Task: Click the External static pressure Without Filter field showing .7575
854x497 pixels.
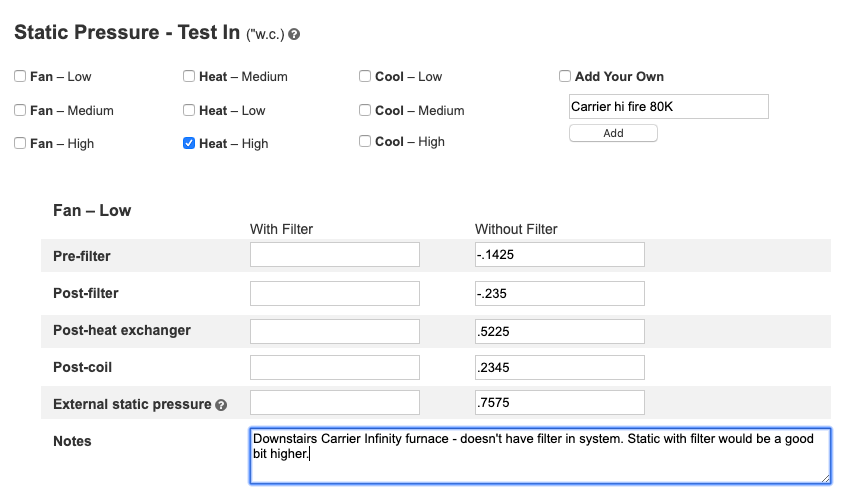Action: pos(559,402)
